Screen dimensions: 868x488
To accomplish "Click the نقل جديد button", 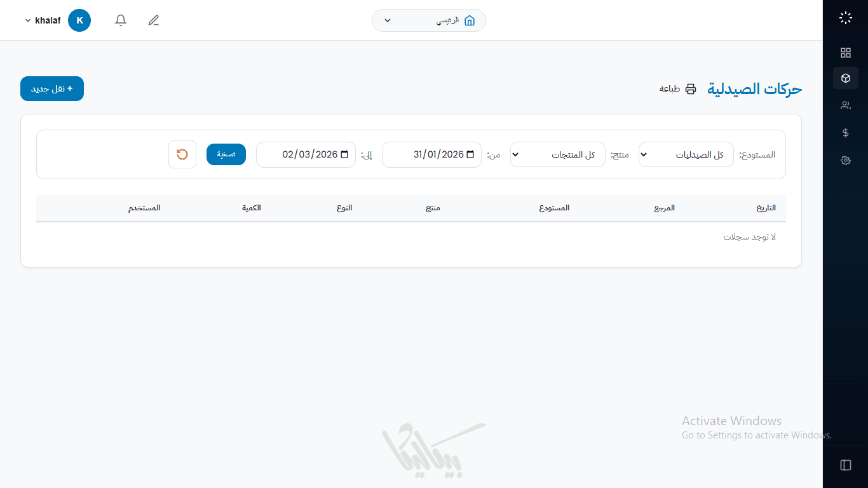I will point(52,89).
